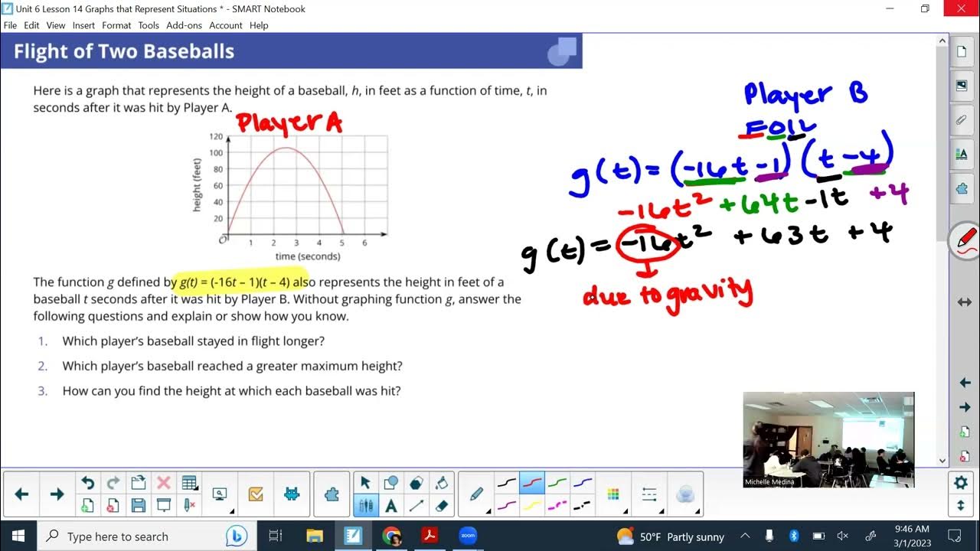Choose the Fill bucket tool
Image resolution: width=980 pixels, height=551 pixels.
pyautogui.click(x=441, y=483)
